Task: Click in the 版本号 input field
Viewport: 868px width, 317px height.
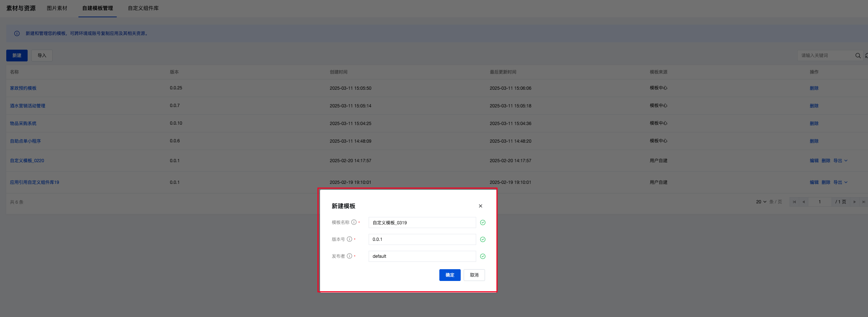Action: point(422,239)
